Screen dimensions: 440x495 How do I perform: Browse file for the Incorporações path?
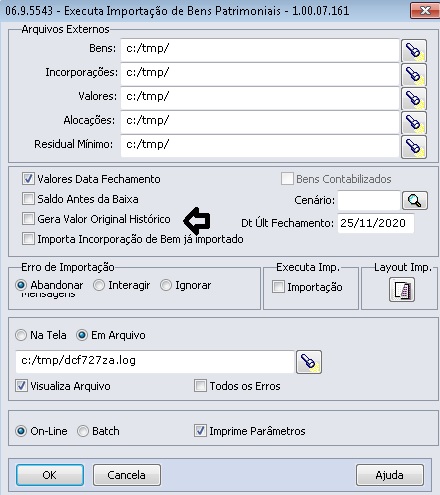(x=414, y=74)
